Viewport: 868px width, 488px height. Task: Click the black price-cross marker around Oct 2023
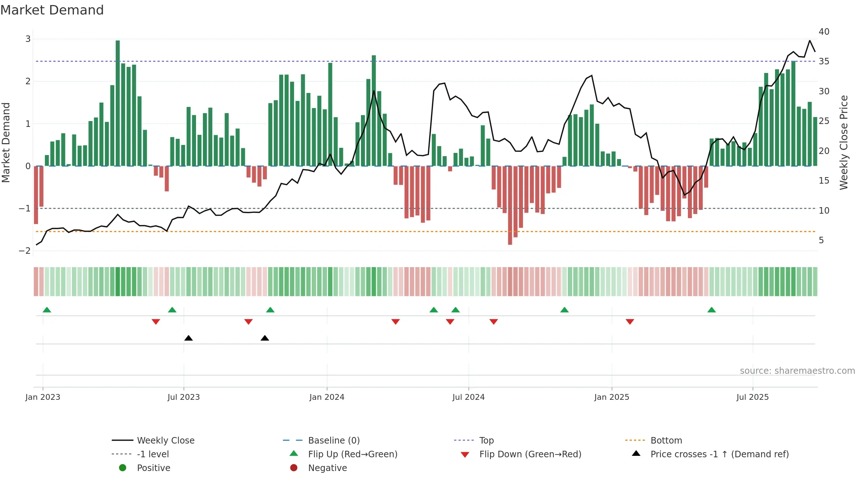click(x=265, y=338)
